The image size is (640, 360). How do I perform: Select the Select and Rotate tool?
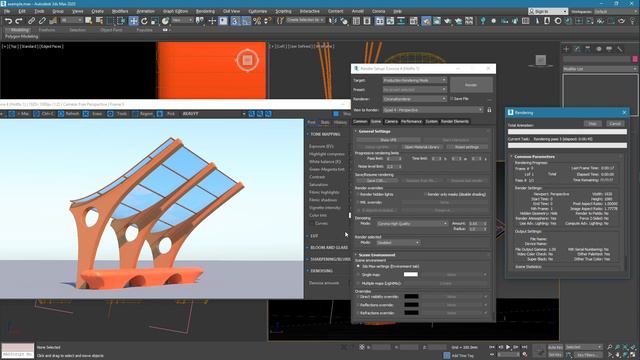tap(144, 21)
